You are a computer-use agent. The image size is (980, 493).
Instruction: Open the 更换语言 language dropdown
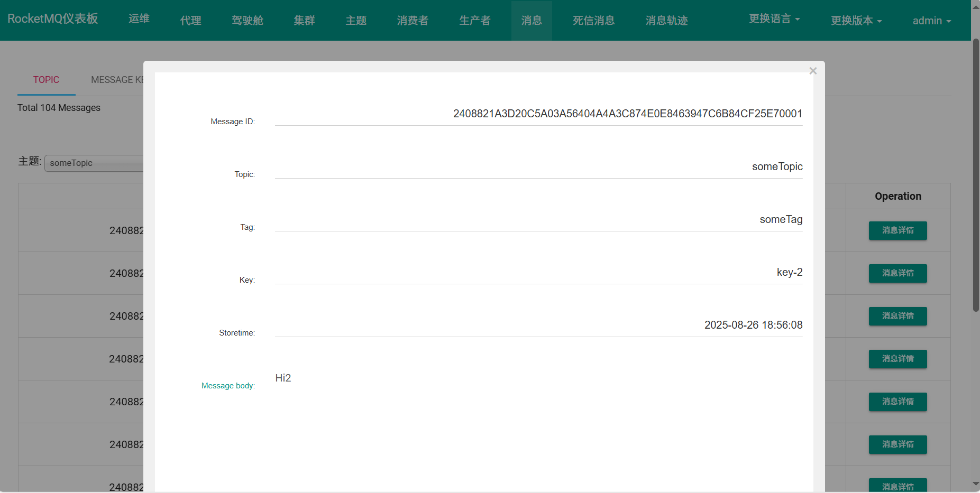click(774, 19)
